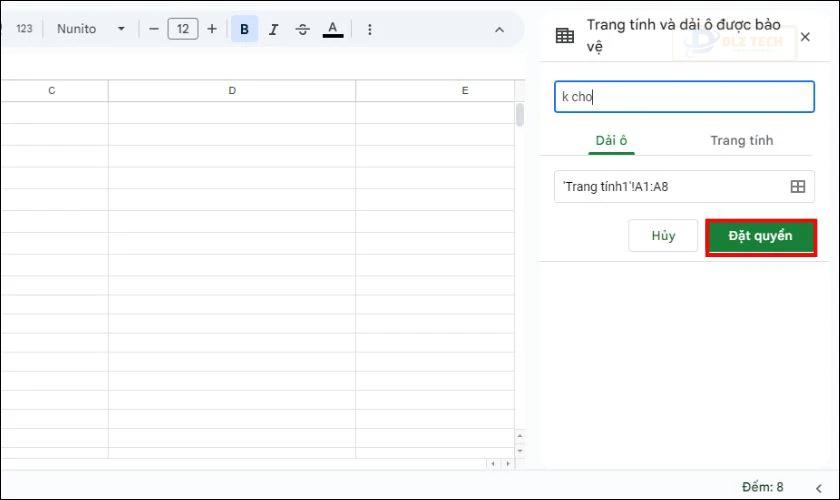Select column D header
Screen dimensions: 840x500
[232, 91]
